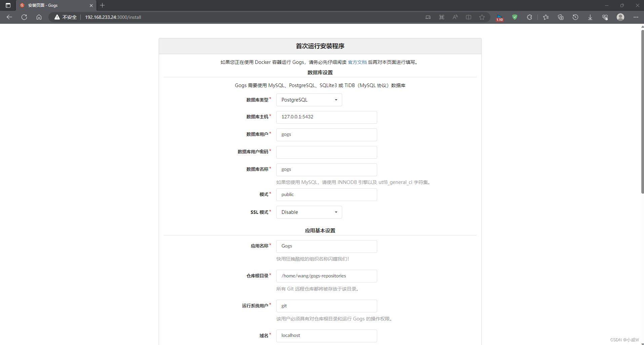Open the favorites list icon

tap(546, 17)
